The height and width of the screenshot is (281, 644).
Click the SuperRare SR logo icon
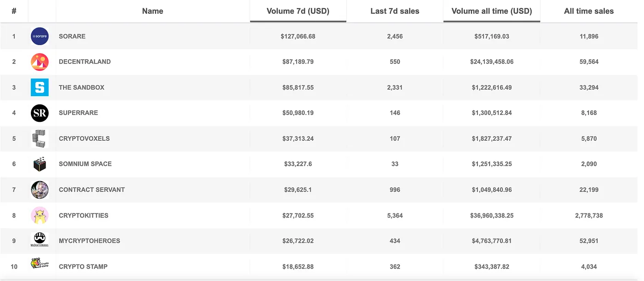click(x=40, y=113)
